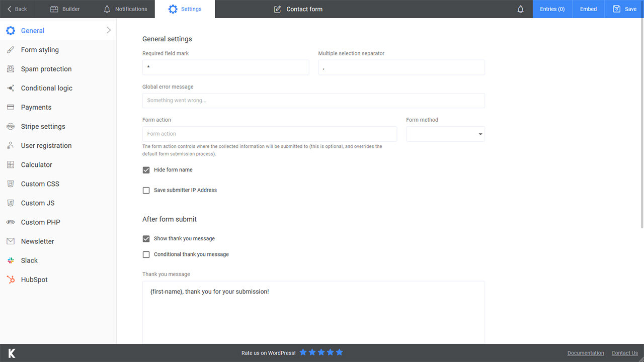Click the Form action input field
This screenshot has height=362, width=644.
pyautogui.click(x=270, y=134)
